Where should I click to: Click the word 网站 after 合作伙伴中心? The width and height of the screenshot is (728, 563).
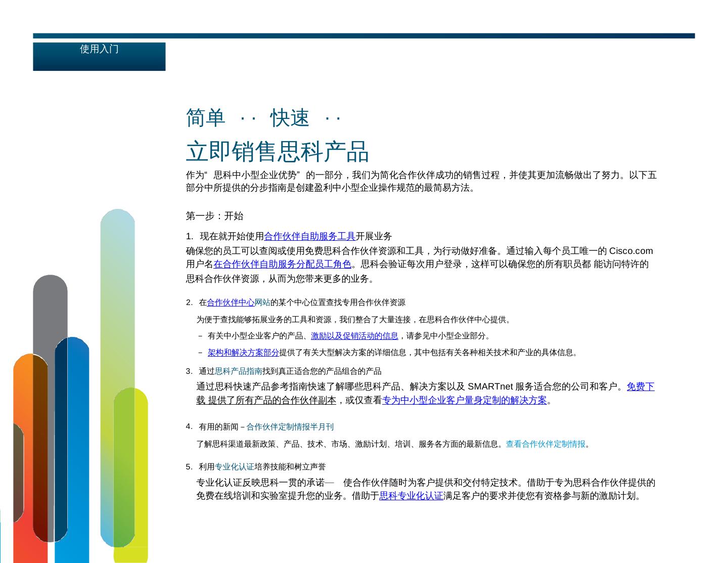[x=262, y=302]
